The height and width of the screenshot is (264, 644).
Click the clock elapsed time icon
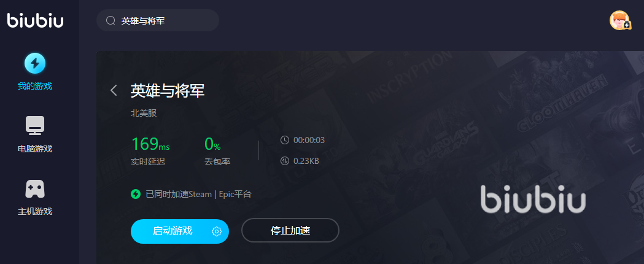[285, 140]
